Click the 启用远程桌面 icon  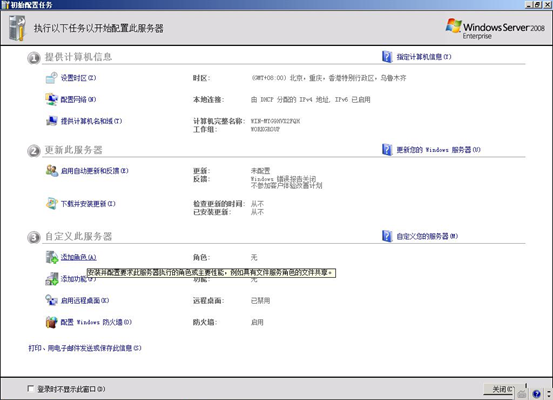51,301
